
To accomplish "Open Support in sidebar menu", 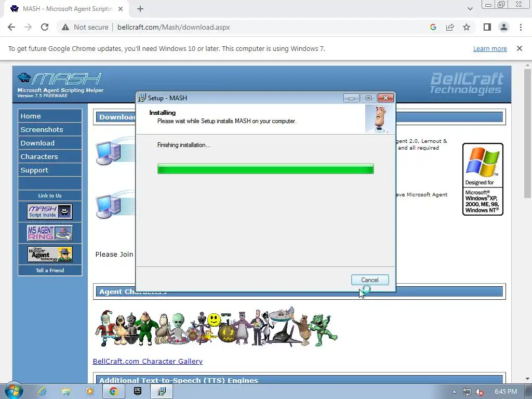I will coord(50,170).
